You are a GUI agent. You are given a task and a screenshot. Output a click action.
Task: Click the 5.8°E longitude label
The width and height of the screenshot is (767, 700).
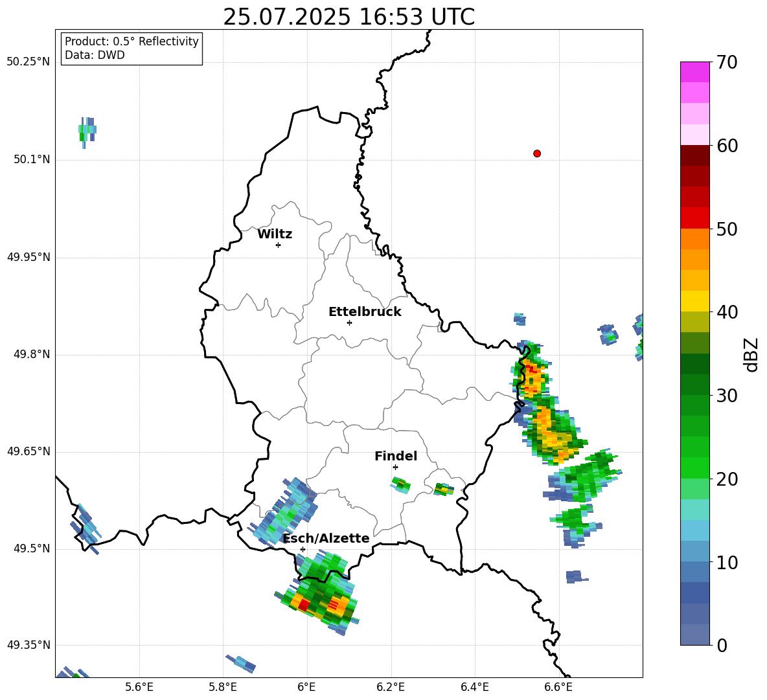(223, 687)
